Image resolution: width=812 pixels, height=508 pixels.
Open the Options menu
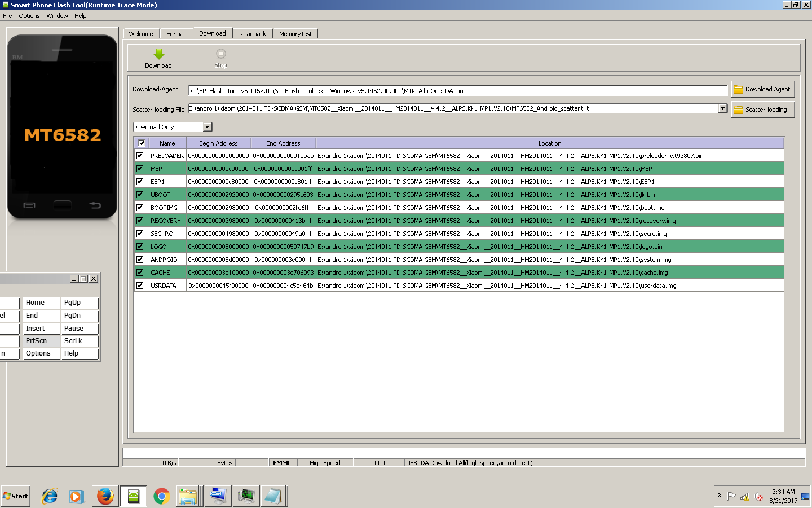pyautogui.click(x=29, y=16)
